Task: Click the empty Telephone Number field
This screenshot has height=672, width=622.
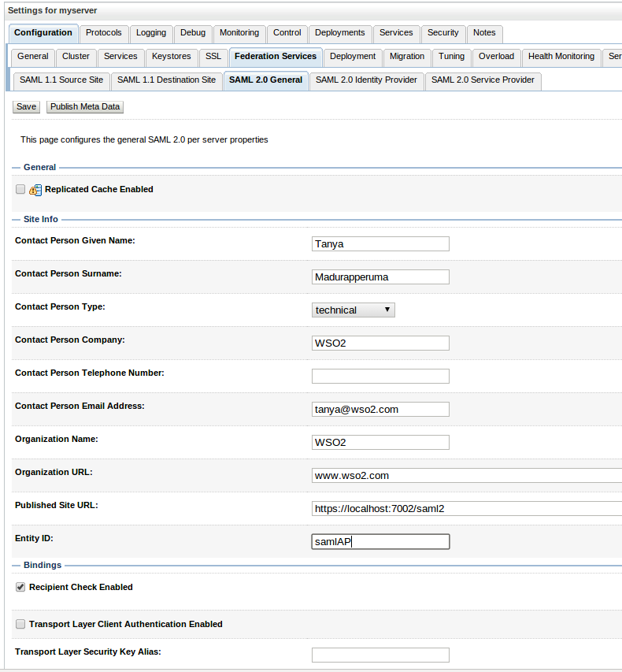Action: pyautogui.click(x=380, y=377)
